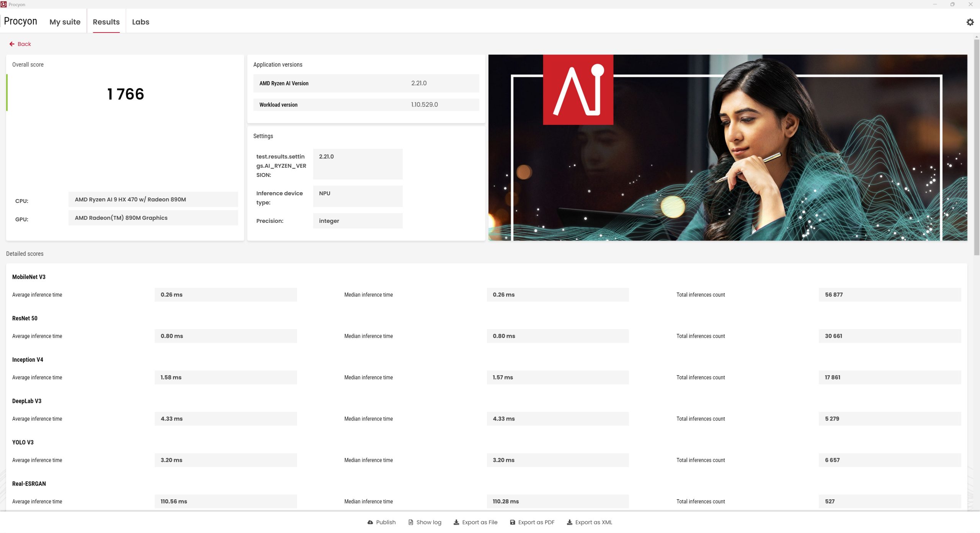Open the settings gear icon
The width and height of the screenshot is (980, 533).
click(970, 22)
